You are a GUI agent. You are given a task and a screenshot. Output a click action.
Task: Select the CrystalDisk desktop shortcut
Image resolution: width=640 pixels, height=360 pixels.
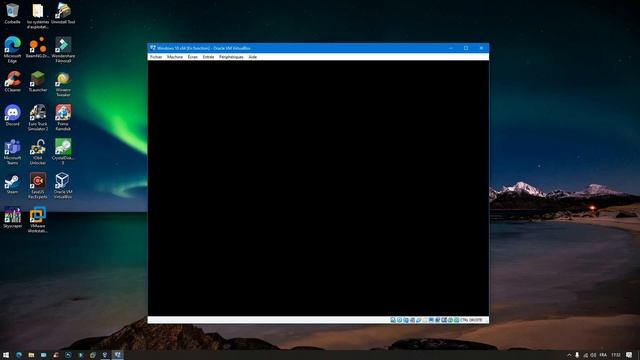point(63,152)
